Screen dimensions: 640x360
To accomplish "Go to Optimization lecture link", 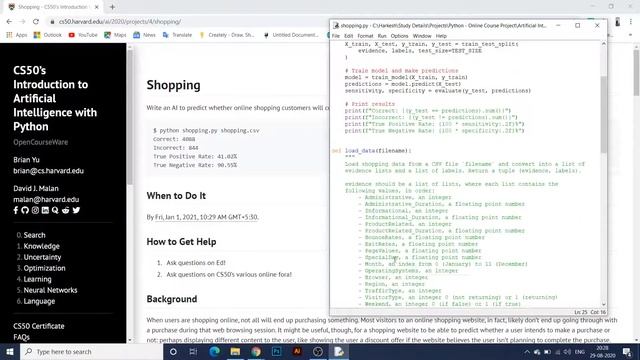I will [44, 268].
